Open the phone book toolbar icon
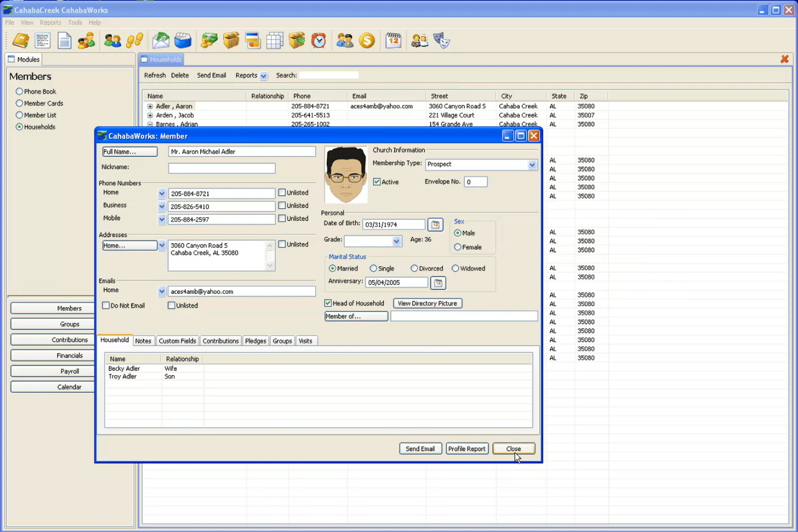The image size is (798, 532). point(21,40)
